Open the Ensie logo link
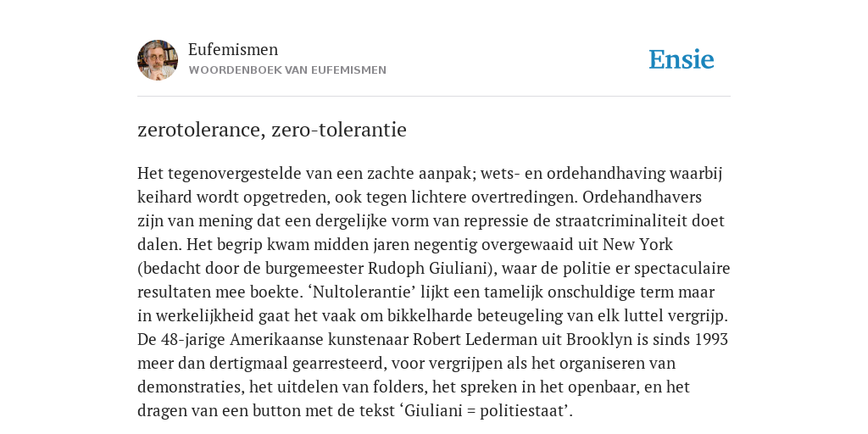868x434 pixels. pos(682,60)
